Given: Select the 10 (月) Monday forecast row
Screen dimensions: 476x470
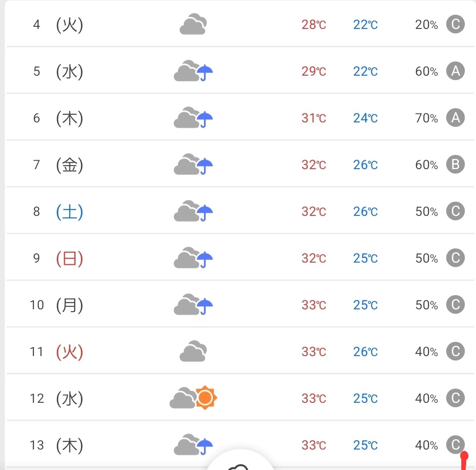Looking at the screenshot, I should click(x=240, y=304).
